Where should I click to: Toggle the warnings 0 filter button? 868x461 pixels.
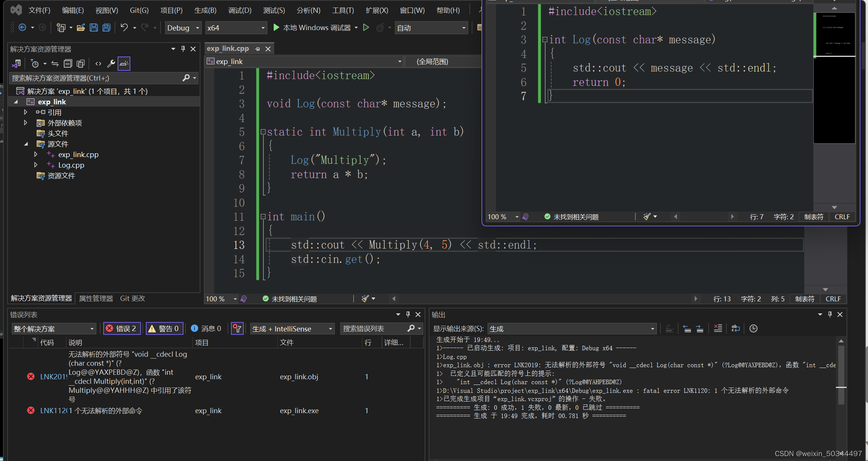(164, 328)
